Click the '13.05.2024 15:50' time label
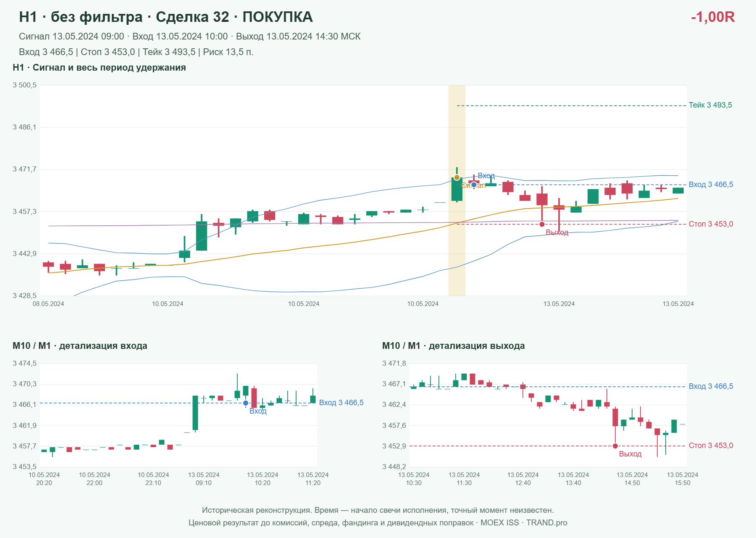Image resolution: width=756 pixels, height=538 pixels. click(x=682, y=479)
